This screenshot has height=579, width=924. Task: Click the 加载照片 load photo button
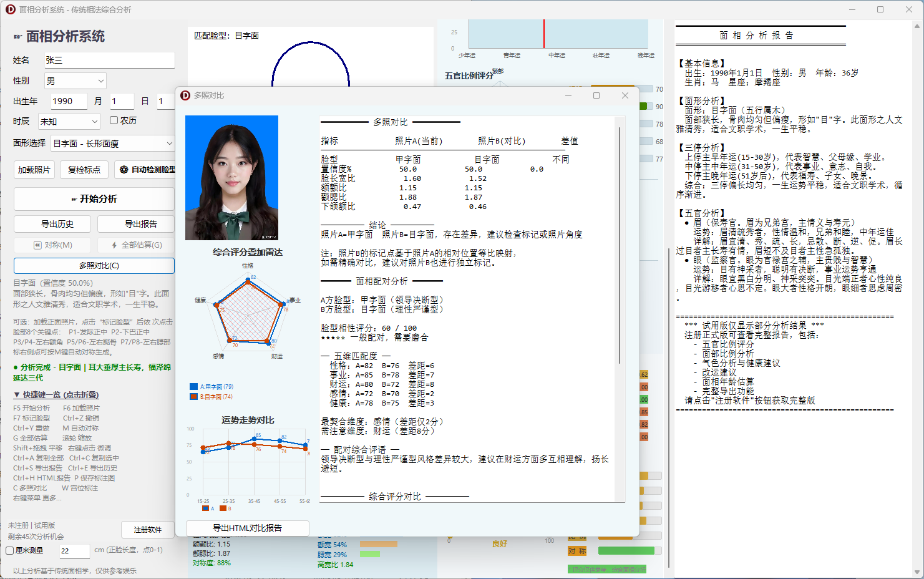[x=34, y=169]
